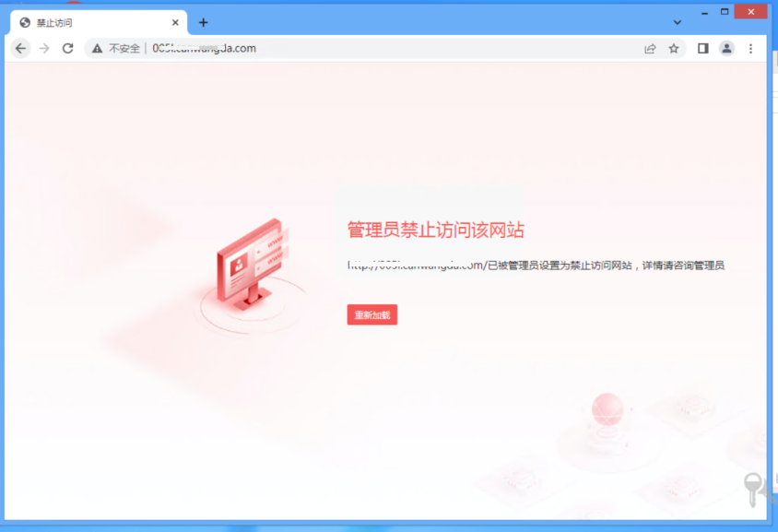
Task: Bookmark this page with the star icon
Action: pos(674,48)
